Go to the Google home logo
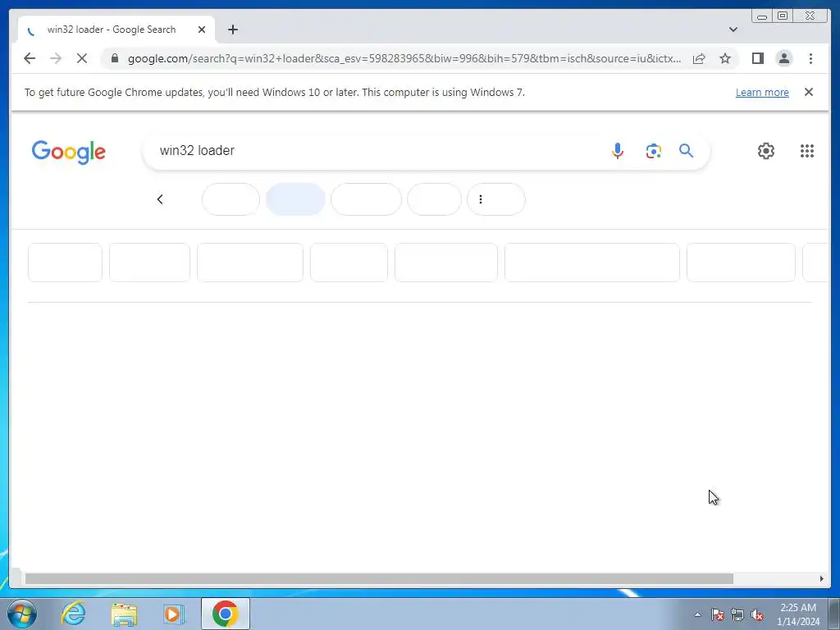 [69, 152]
